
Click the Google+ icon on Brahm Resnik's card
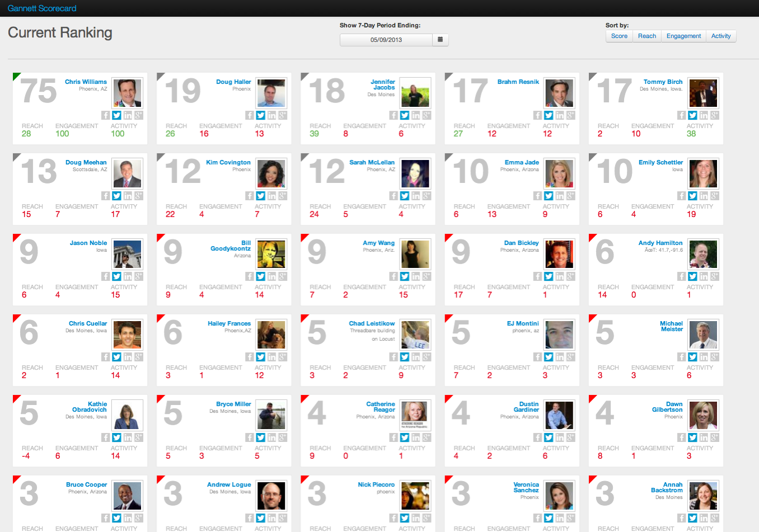570,115
